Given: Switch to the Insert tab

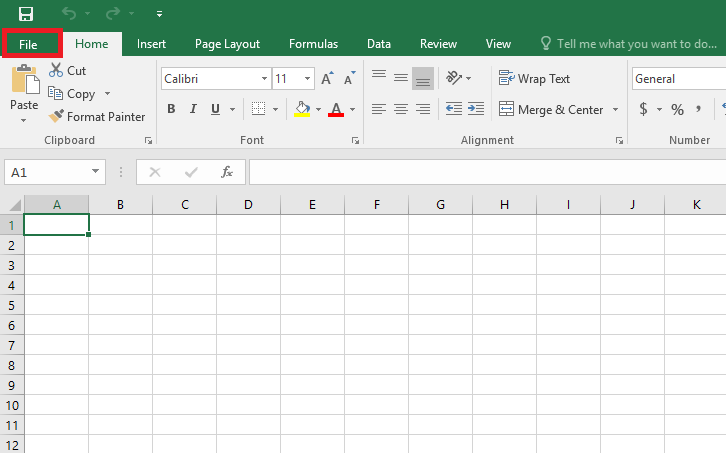Looking at the screenshot, I should [151, 44].
